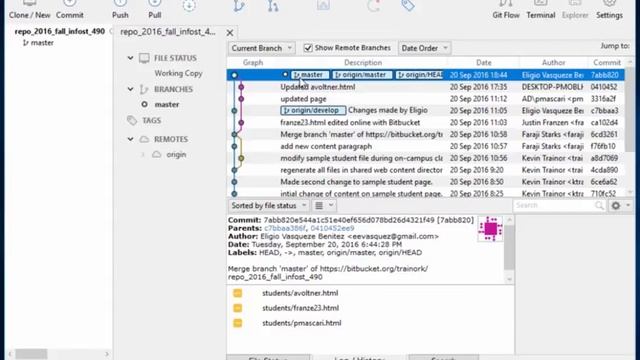640x360 pixels.
Task: Click the Date column header
Action: (x=484, y=62)
